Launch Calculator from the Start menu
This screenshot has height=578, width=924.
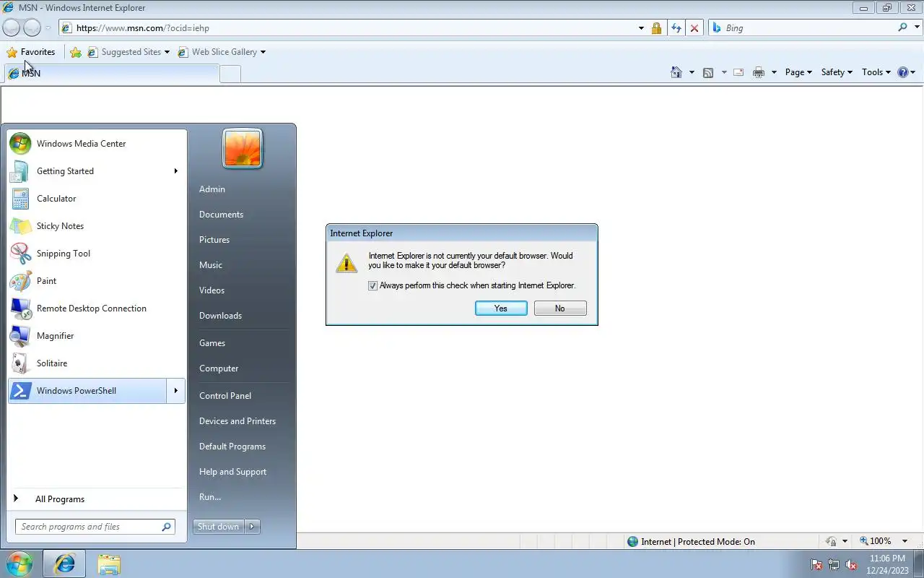[97, 199]
